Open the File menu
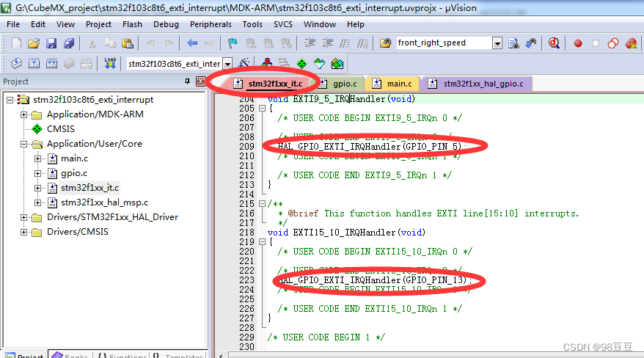The image size is (644, 358). point(13,24)
